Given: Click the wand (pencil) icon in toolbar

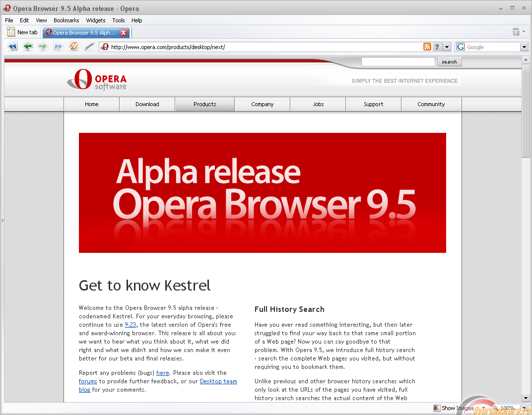Looking at the screenshot, I should (89, 47).
